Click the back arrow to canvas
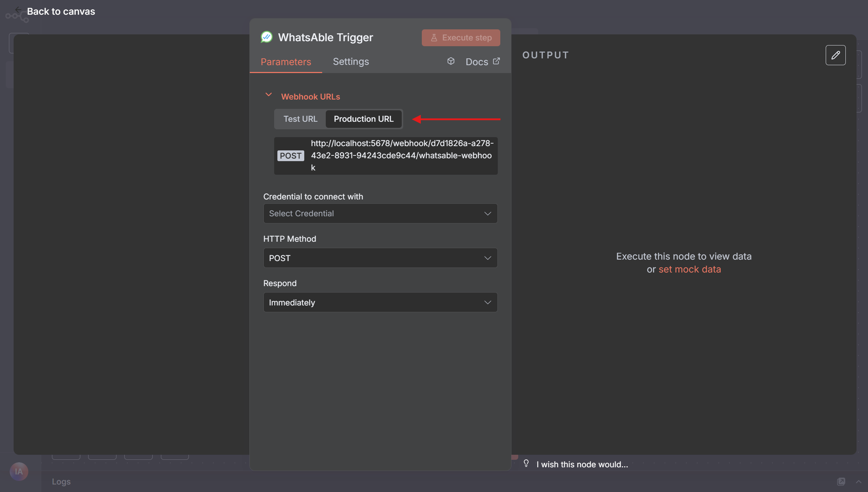 point(18,10)
